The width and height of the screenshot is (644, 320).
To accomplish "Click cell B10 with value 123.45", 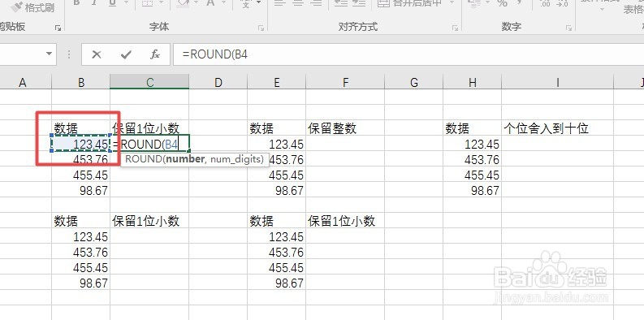I will tap(81, 236).
